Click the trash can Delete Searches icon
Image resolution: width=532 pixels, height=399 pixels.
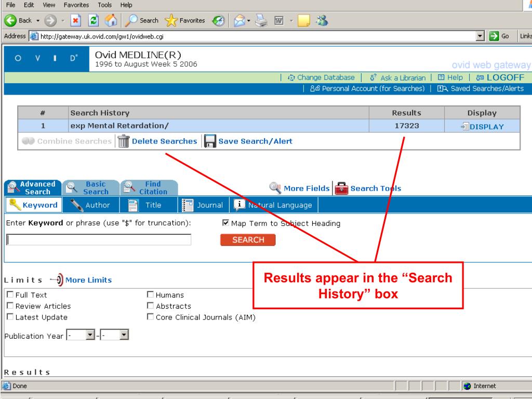coord(124,141)
